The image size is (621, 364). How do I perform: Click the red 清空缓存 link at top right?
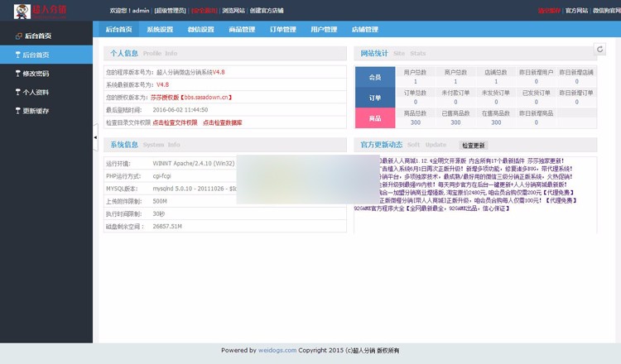tap(549, 11)
